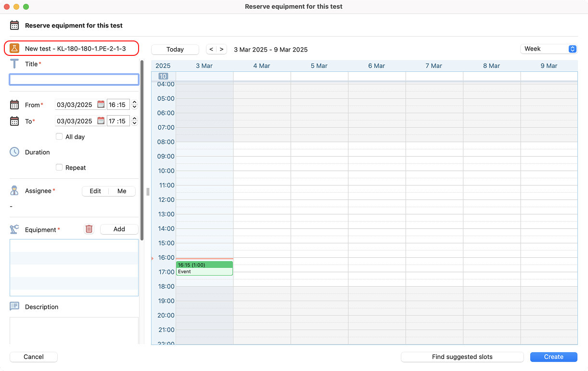Click the Assignee Edit button
The image size is (588, 371).
95,191
